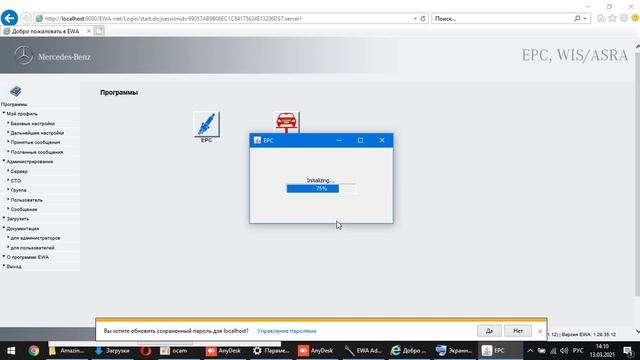Open Группа menu item
This screenshot has width=640, height=360.
[x=18, y=190]
